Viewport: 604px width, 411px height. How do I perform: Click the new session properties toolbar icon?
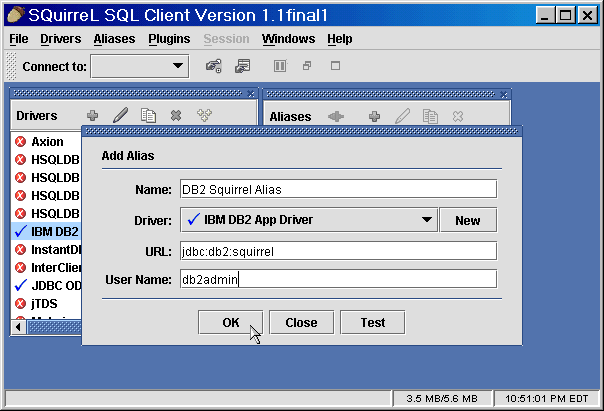[x=243, y=66]
